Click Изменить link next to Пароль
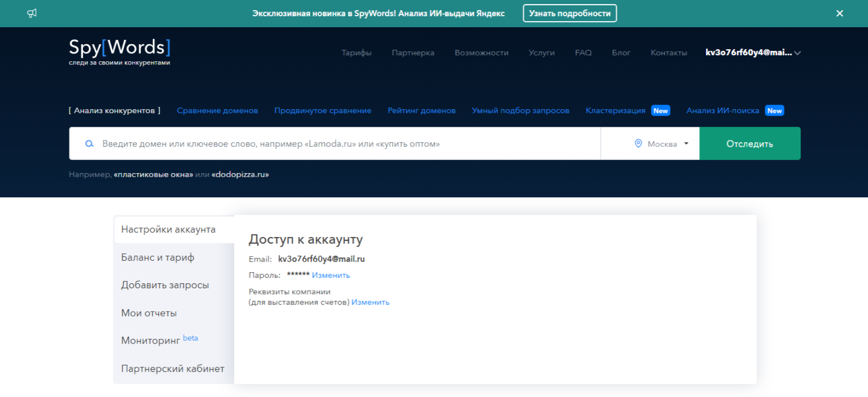The image size is (868, 397). [331, 275]
